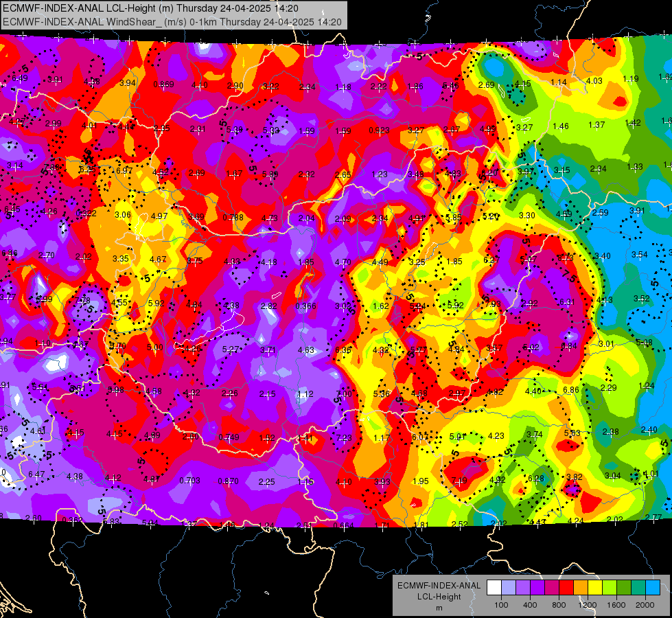
Task: Click the teal legend swatch
Action: [638, 587]
